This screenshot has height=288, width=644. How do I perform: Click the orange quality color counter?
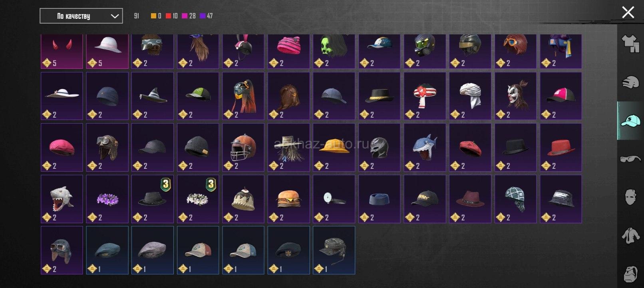[x=156, y=16]
